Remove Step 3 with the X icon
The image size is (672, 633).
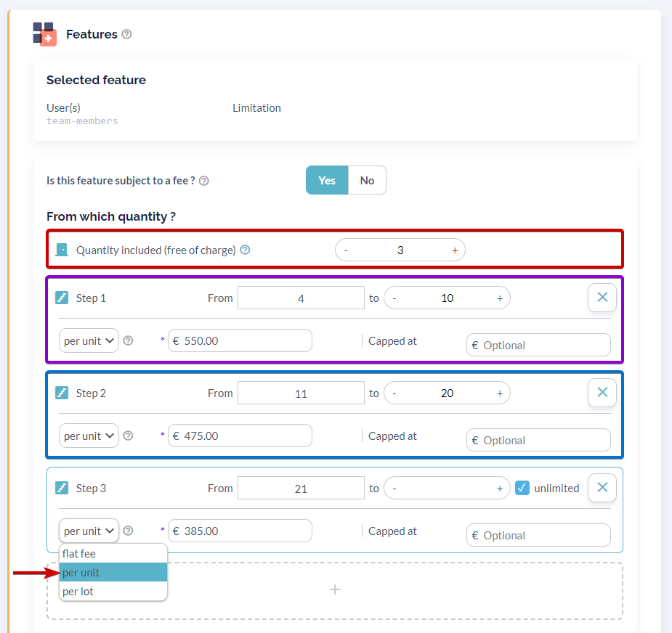coord(602,487)
